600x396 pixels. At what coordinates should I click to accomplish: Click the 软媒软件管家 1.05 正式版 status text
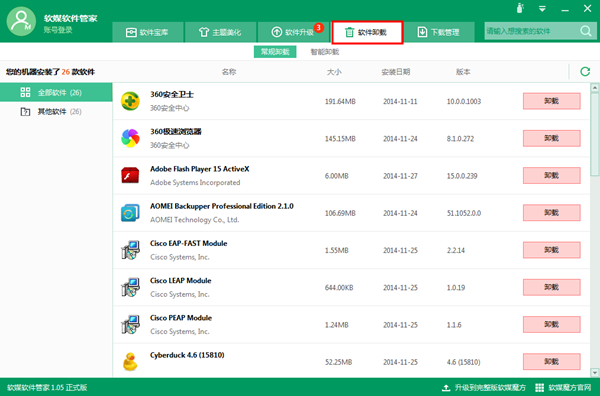coord(47,388)
